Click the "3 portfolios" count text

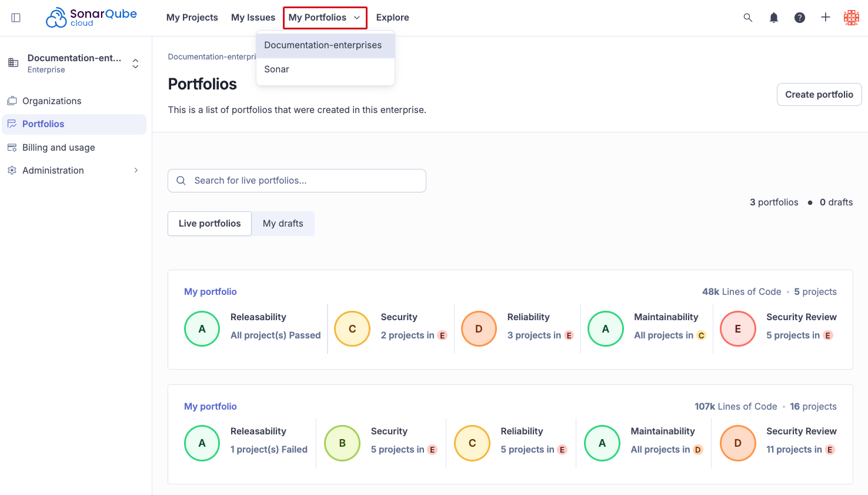tap(774, 202)
